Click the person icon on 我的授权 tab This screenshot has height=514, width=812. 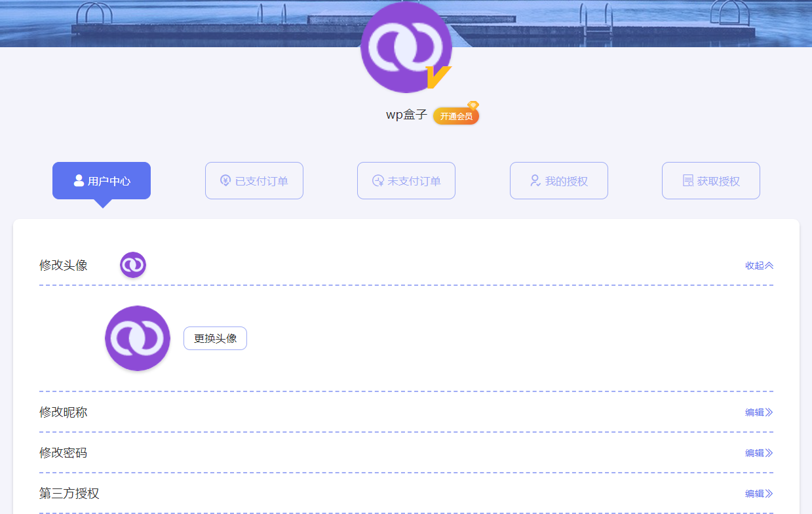[x=534, y=181]
